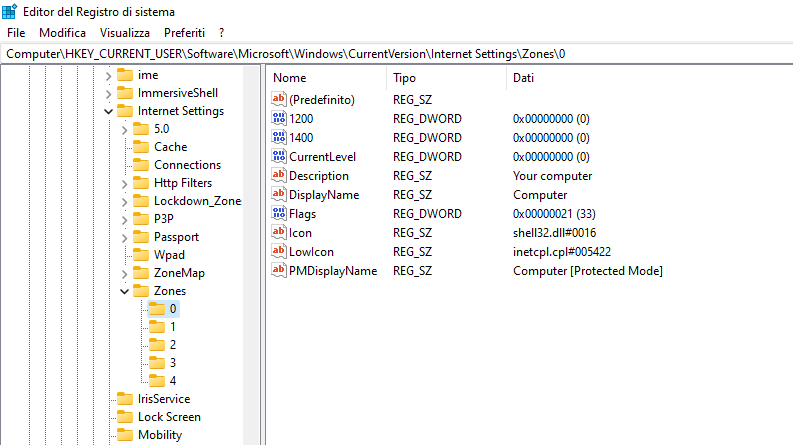Expand the 5.0 key
793x445 pixels.
(124, 129)
